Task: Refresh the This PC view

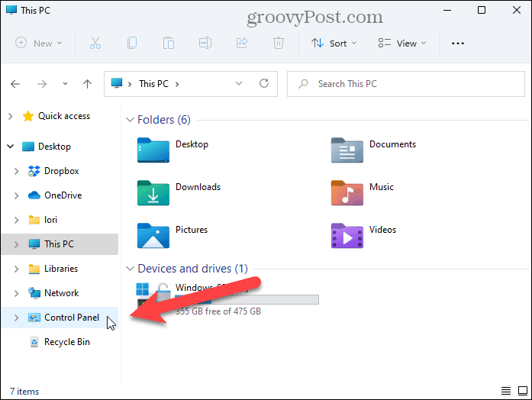Action: pyautogui.click(x=264, y=83)
